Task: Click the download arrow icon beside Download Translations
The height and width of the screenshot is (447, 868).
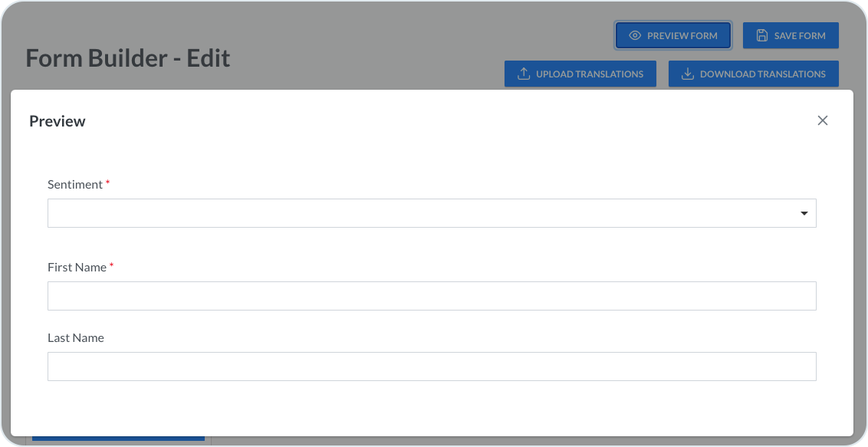Action: pyautogui.click(x=688, y=74)
